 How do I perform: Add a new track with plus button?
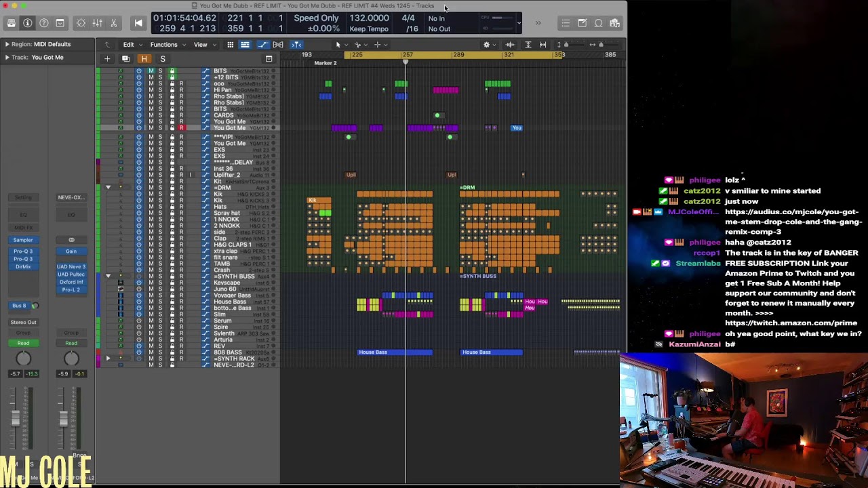(x=107, y=59)
